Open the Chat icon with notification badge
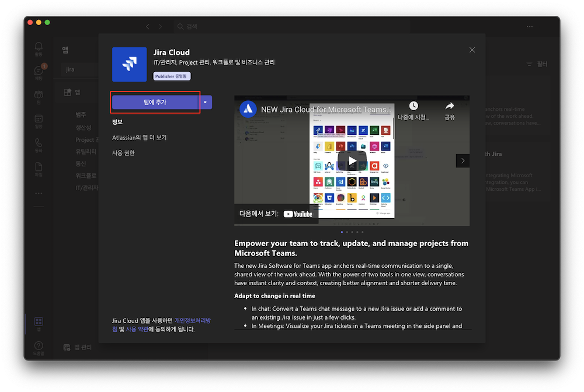Image resolution: width=584 pixels, height=392 pixels. [x=39, y=72]
